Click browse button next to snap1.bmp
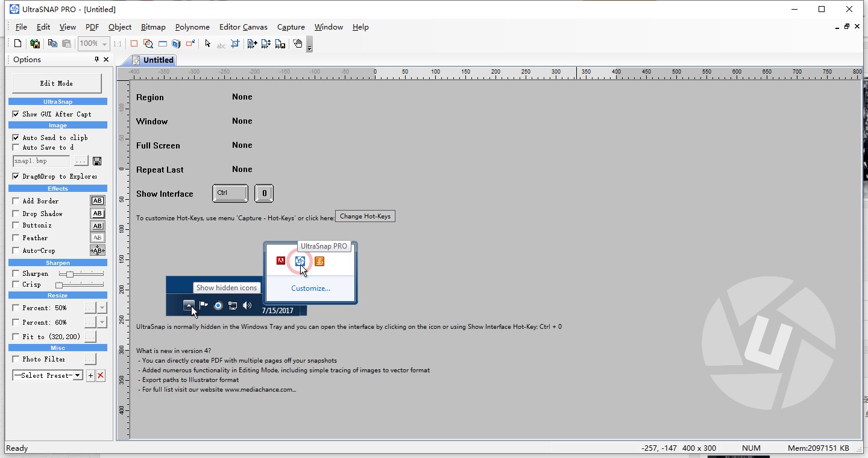 81,161
